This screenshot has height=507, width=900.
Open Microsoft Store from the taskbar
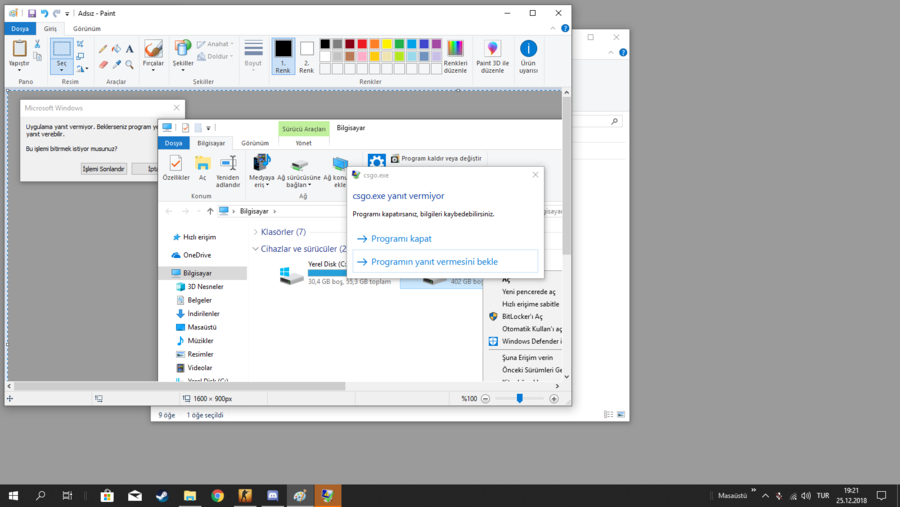point(107,496)
